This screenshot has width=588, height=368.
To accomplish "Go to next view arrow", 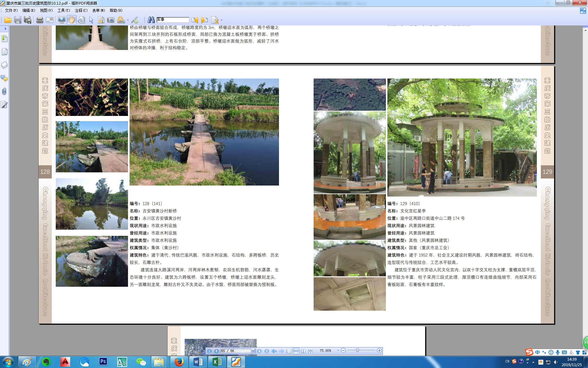I will [281, 351].
